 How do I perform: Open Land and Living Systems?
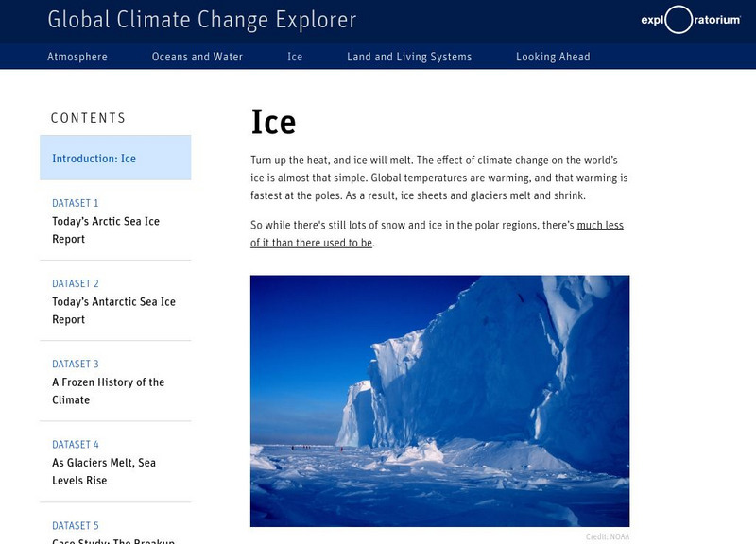[x=409, y=57]
